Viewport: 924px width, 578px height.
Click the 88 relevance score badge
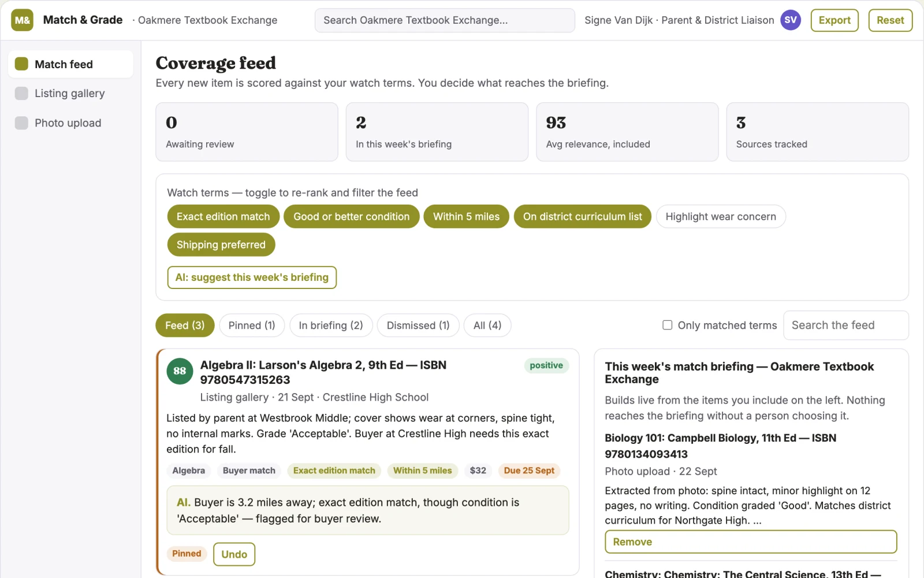pyautogui.click(x=180, y=371)
